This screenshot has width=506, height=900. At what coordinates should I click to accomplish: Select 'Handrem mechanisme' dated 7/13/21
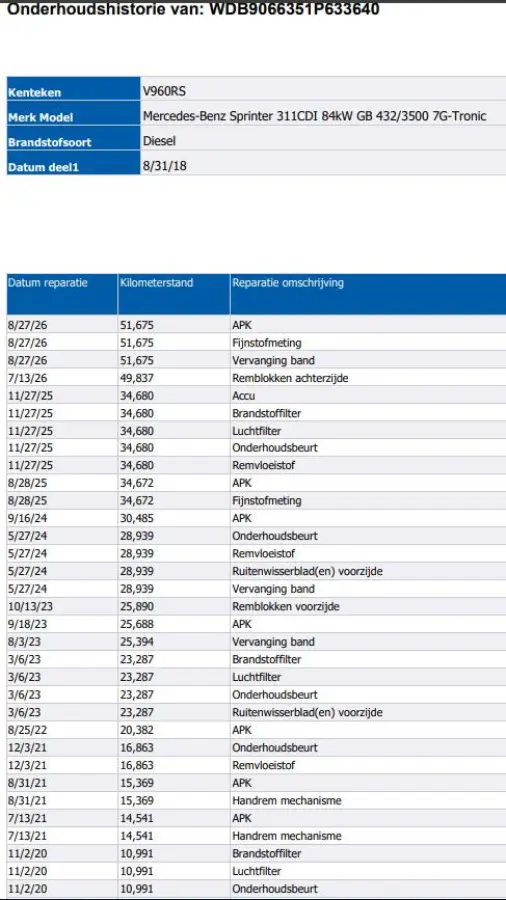287,836
